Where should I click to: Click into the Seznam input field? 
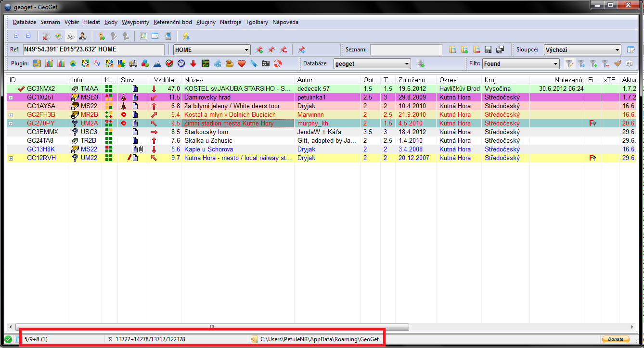click(406, 50)
